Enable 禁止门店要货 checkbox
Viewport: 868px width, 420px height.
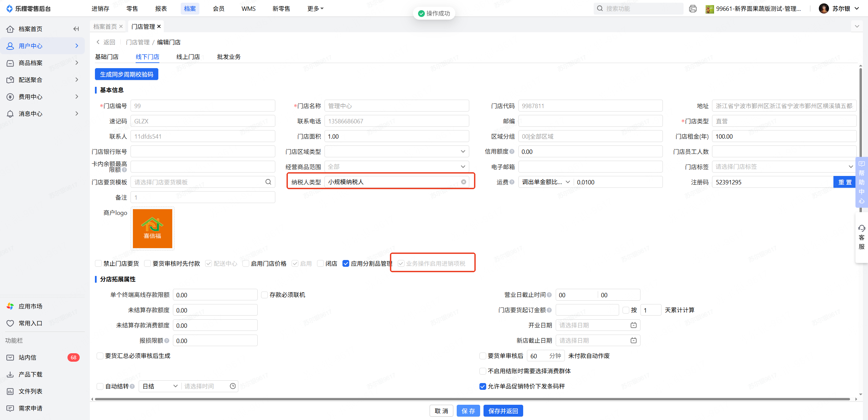coord(99,263)
